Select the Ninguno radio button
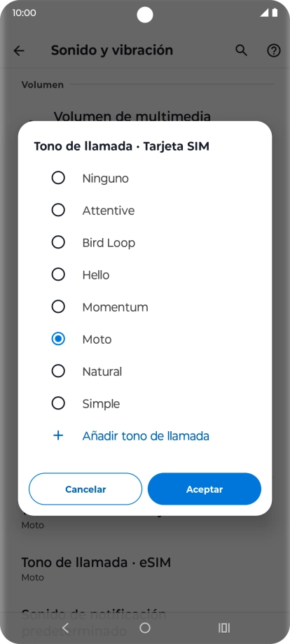Viewport: 290px width, 644px height. [x=58, y=178]
